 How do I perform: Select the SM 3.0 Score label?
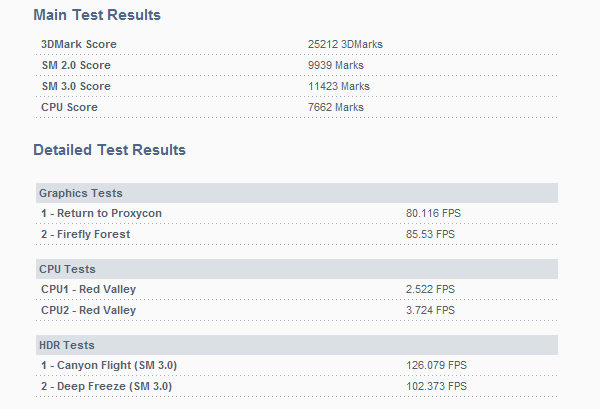tap(76, 86)
